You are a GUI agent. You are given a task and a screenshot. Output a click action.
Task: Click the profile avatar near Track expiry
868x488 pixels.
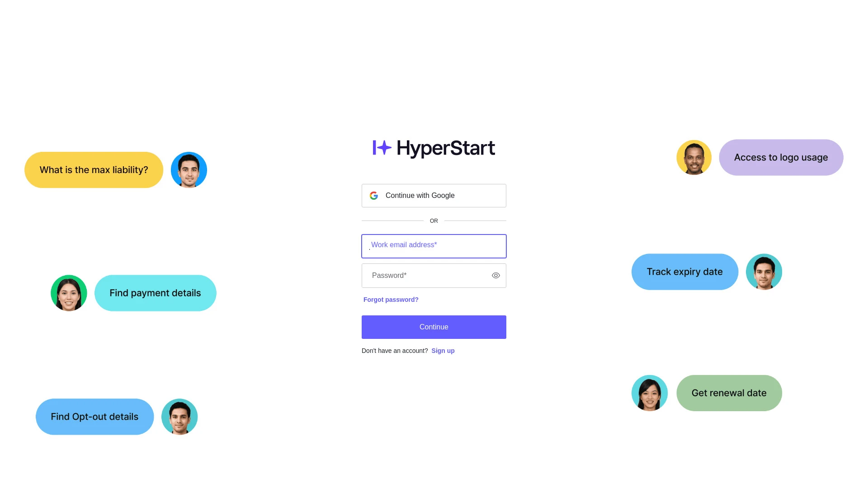pyautogui.click(x=764, y=271)
